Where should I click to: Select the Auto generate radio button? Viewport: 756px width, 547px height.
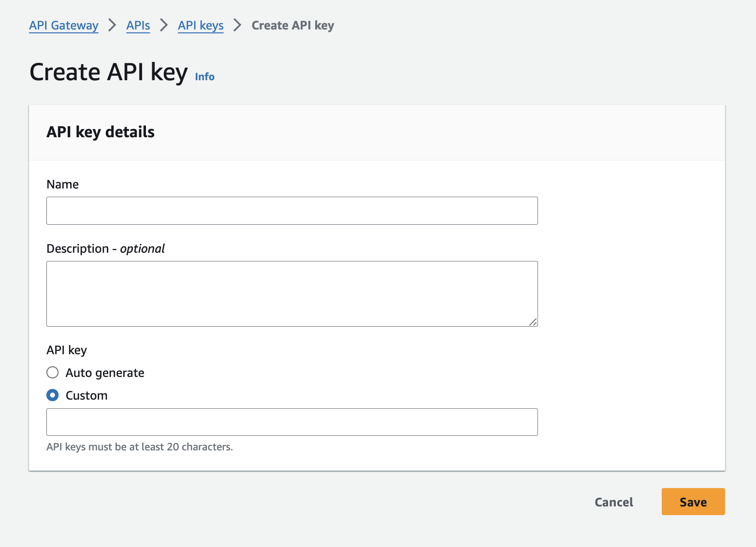point(53,373)
